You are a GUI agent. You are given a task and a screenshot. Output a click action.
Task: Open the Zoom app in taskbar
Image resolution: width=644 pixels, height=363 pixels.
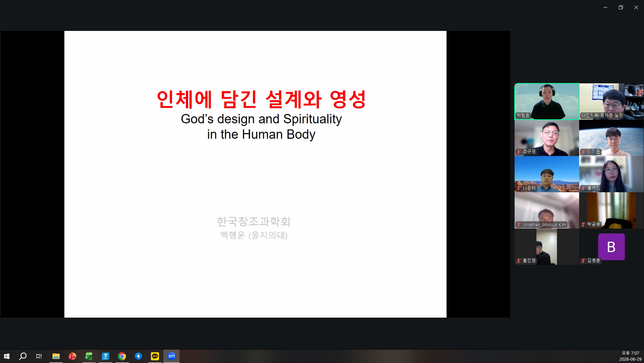[x=171, y=356]
